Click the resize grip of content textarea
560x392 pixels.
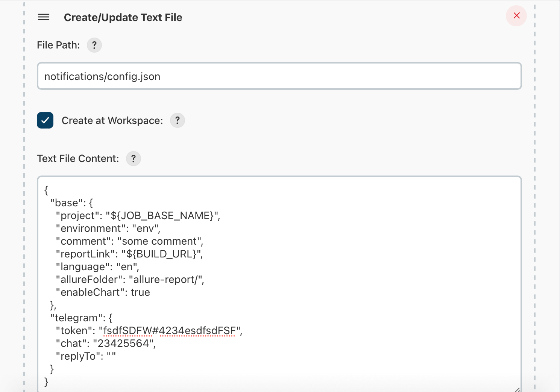pyautogui.click(x=517, y=389)
